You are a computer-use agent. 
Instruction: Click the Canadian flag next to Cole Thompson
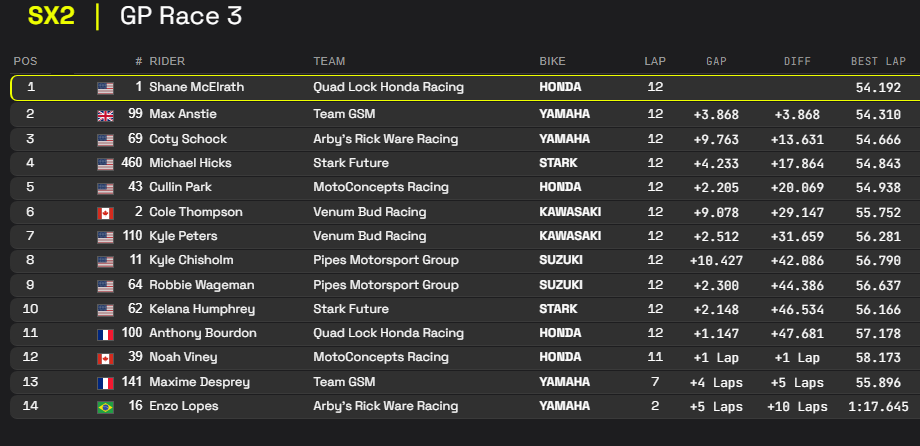(x=105, y=212)
